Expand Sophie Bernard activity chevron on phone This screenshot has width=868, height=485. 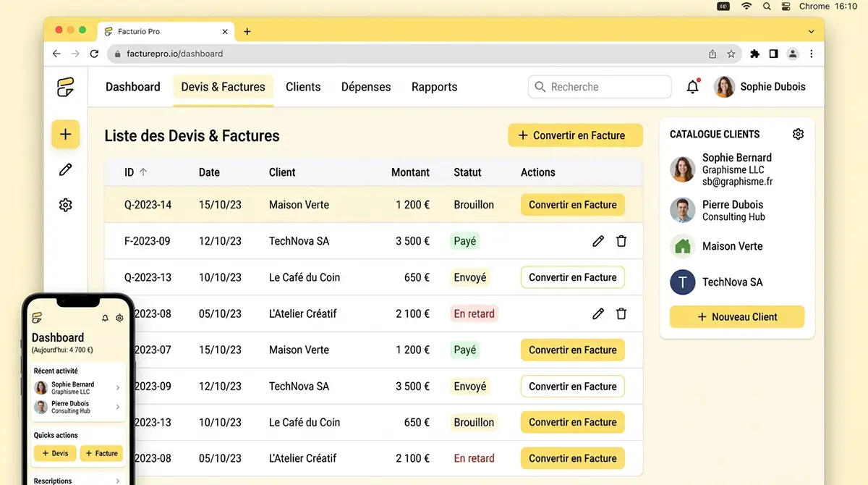[x=118, y=388]
